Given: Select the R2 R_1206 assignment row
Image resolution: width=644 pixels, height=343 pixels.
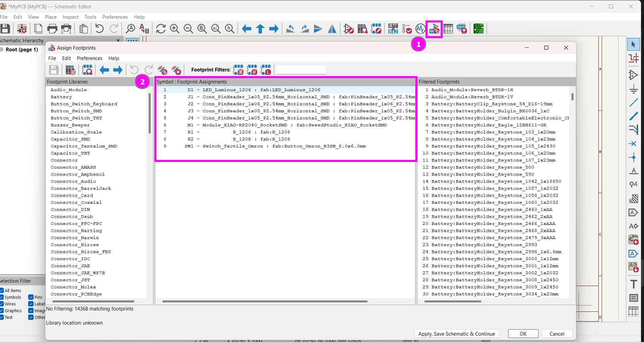Looking at the screenshot, I should [285, 139].
